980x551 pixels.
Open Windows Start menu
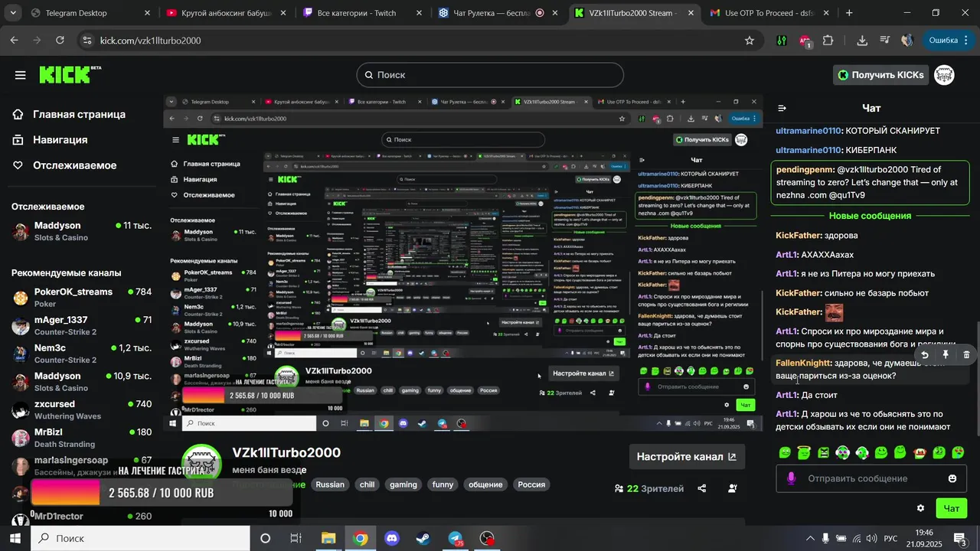coord(15,539)
